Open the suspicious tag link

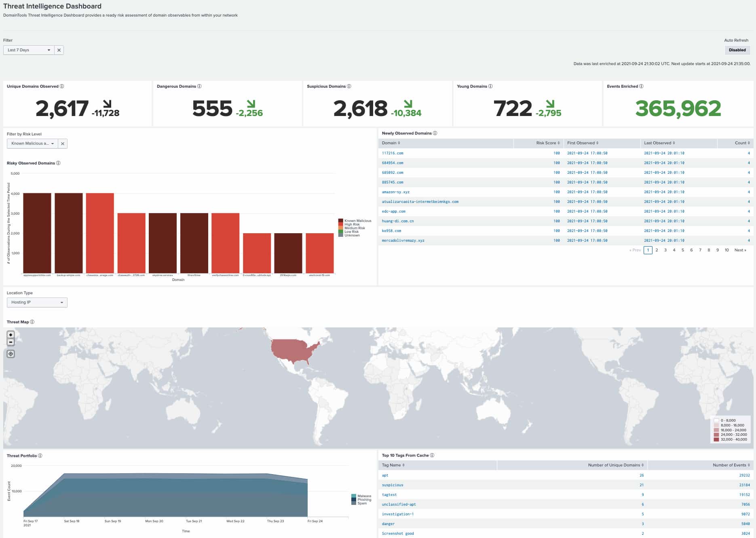point(393,485)
